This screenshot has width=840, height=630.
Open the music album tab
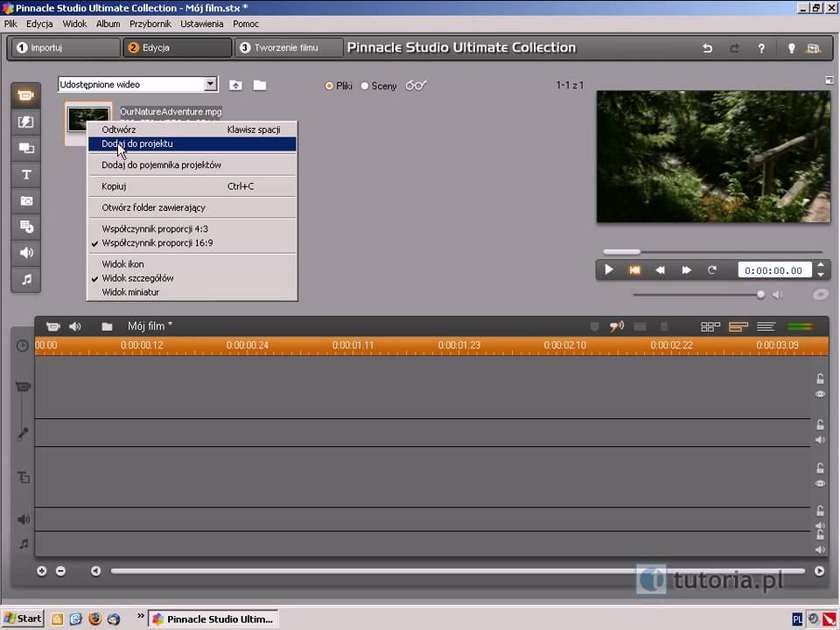pos(25,279)
